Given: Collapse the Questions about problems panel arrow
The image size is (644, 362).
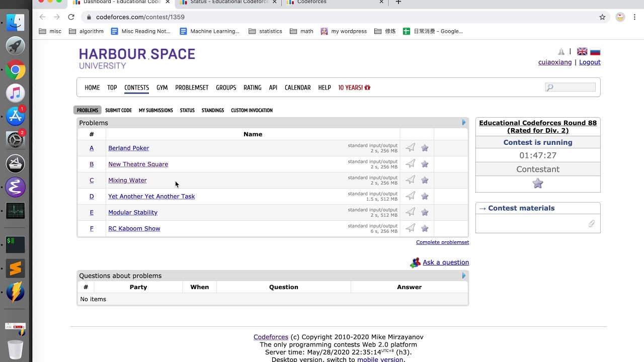Looking at the screenshot, I should coord(464,276).
